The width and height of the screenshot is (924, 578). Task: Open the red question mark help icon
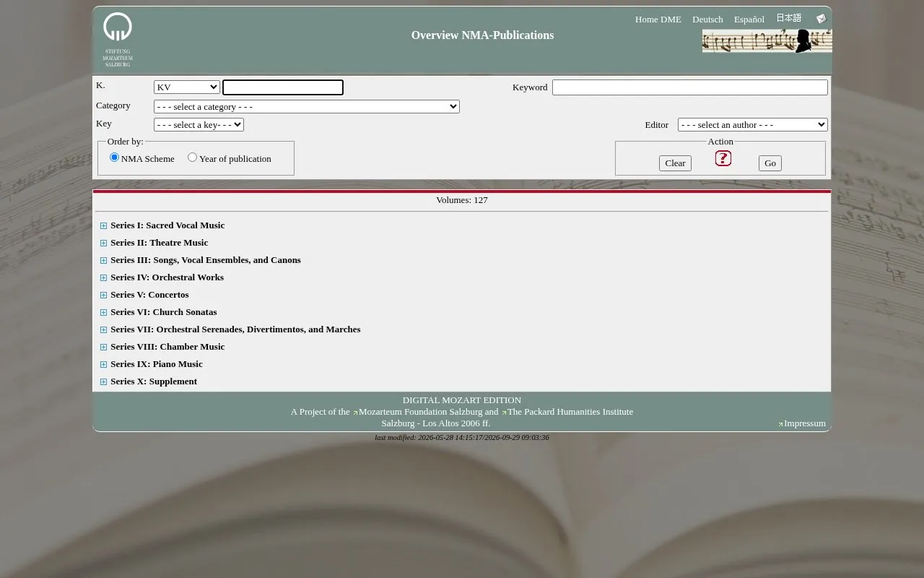pos(723,158)
